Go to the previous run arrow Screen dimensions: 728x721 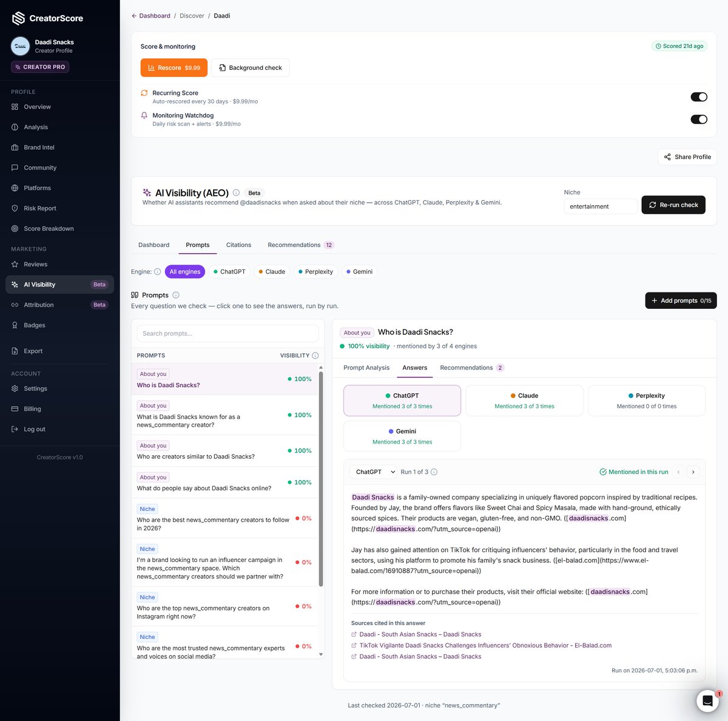(x=679, y=472)
